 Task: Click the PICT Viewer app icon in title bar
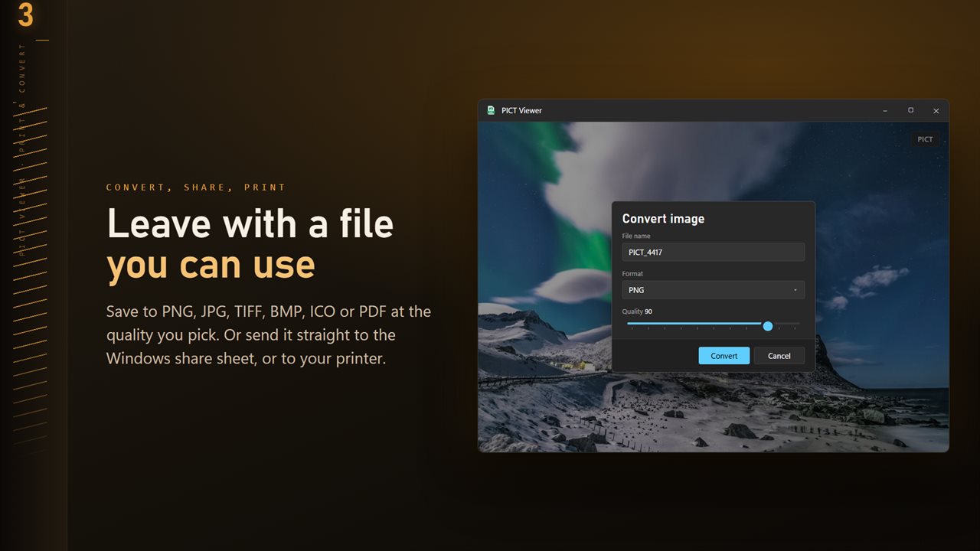pyautogui.click(x=491, y=110)
